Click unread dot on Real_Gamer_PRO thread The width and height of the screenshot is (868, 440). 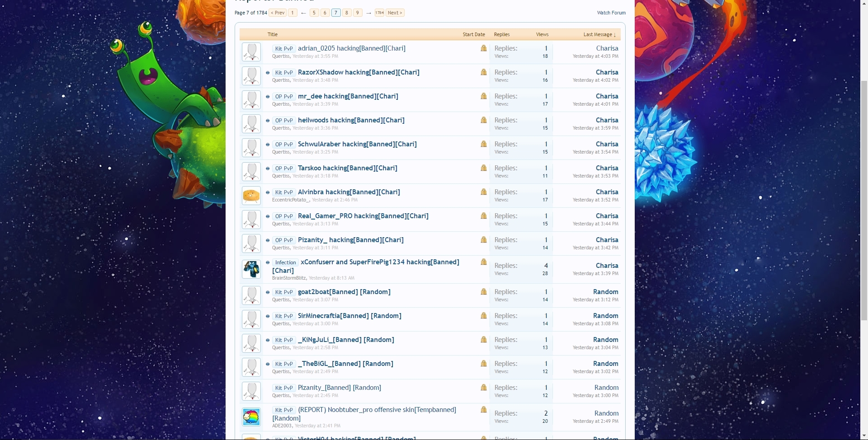[268, 216]
